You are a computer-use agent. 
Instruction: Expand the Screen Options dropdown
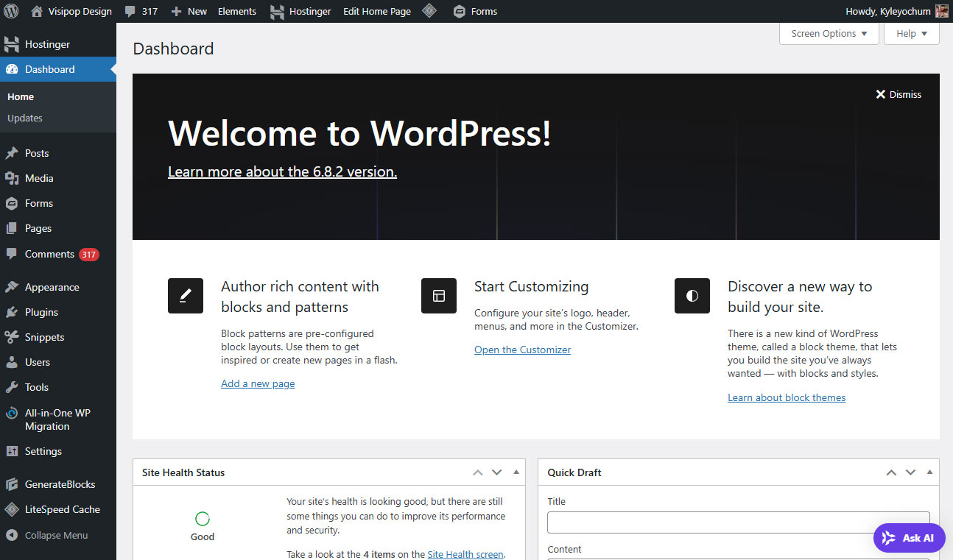pyautogui.click(x=829, y=34)
